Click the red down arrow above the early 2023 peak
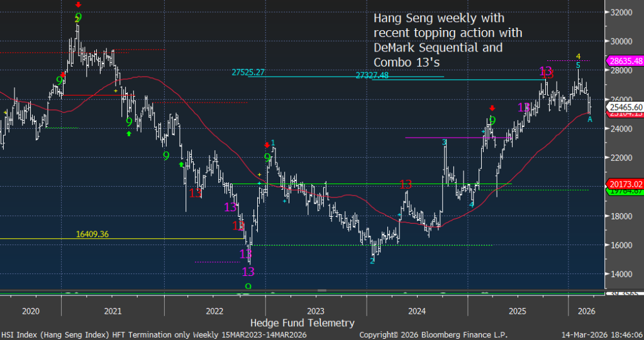The width and height of the screenshot is (644, 340). pos(266,145)
